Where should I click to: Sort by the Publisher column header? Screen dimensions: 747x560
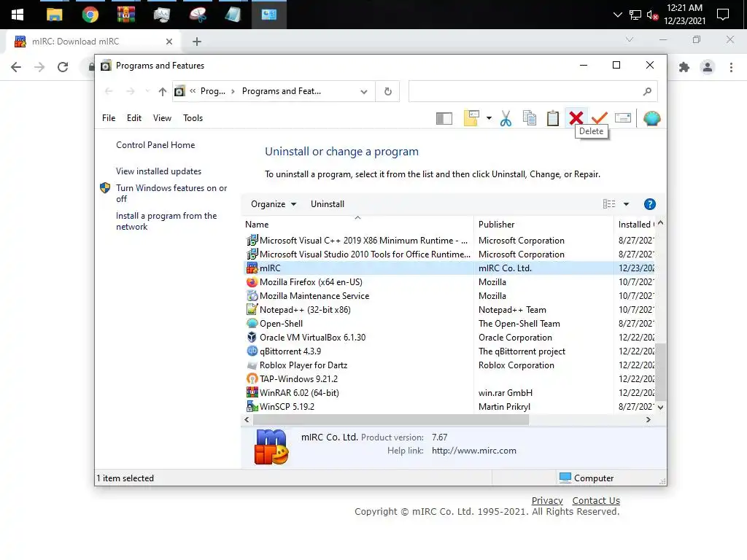pos(543,225)
